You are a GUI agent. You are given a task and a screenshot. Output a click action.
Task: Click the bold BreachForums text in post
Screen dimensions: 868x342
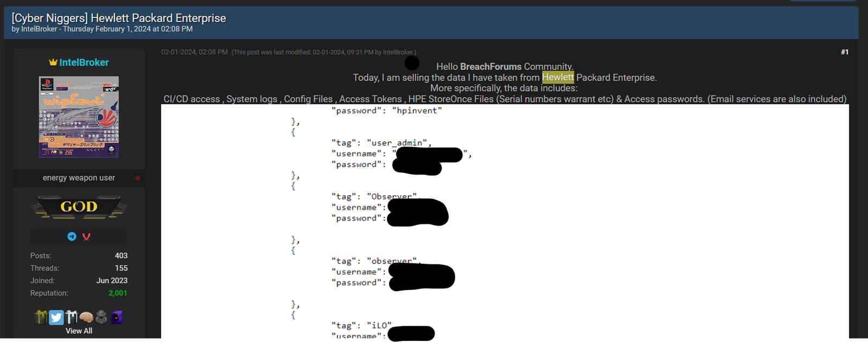(490, 67)
